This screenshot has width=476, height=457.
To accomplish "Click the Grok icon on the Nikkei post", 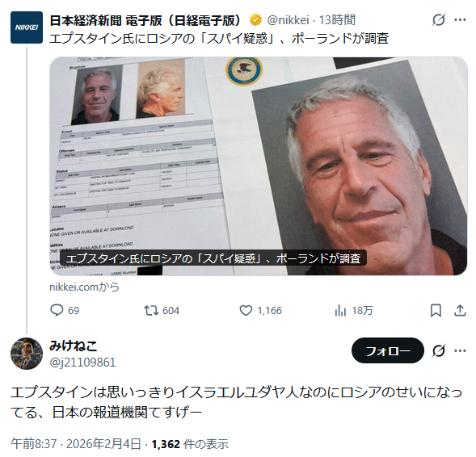I will coord(438,20).
